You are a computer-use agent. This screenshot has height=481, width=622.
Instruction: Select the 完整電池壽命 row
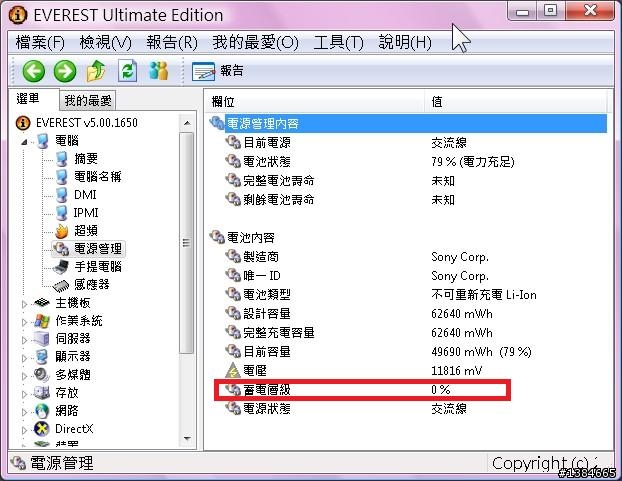(407, 181)
